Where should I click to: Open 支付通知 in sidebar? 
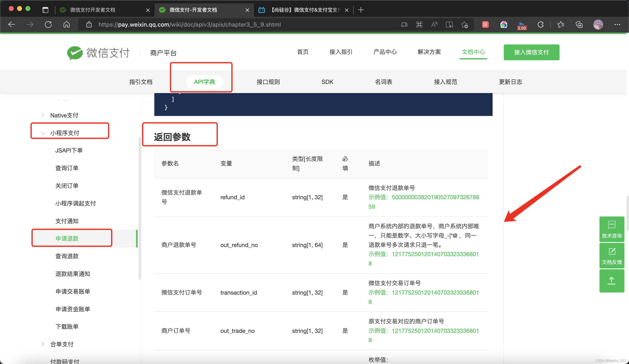[x=67, y=221]
